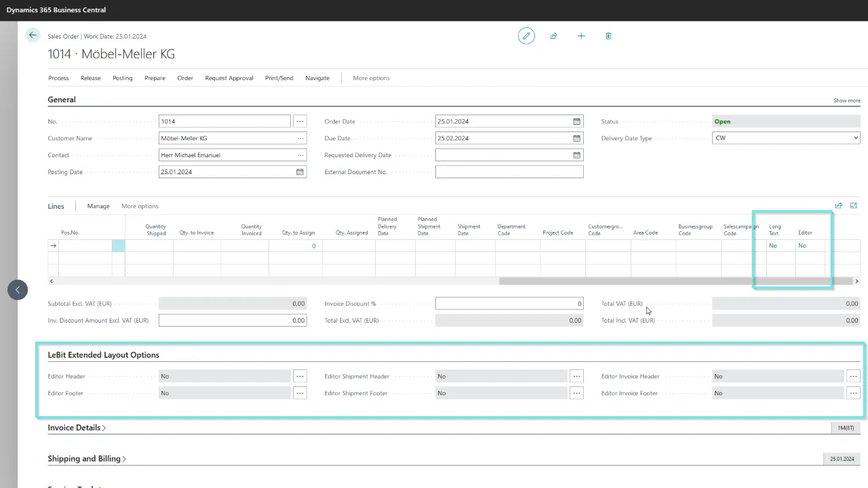Click the lines grid horizontal scrollbar
This screenshot has width=868, height=488.
coord(675,281)
